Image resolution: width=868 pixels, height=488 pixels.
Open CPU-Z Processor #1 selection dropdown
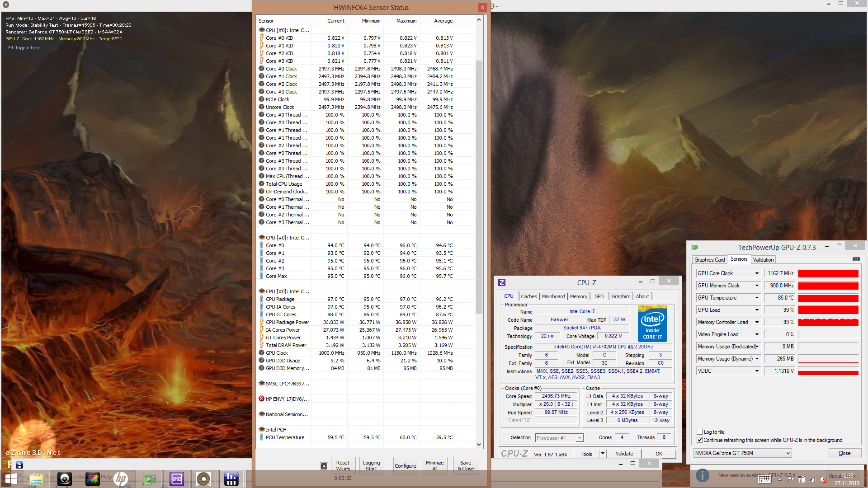pyautogui.click(x=559, y=438)
